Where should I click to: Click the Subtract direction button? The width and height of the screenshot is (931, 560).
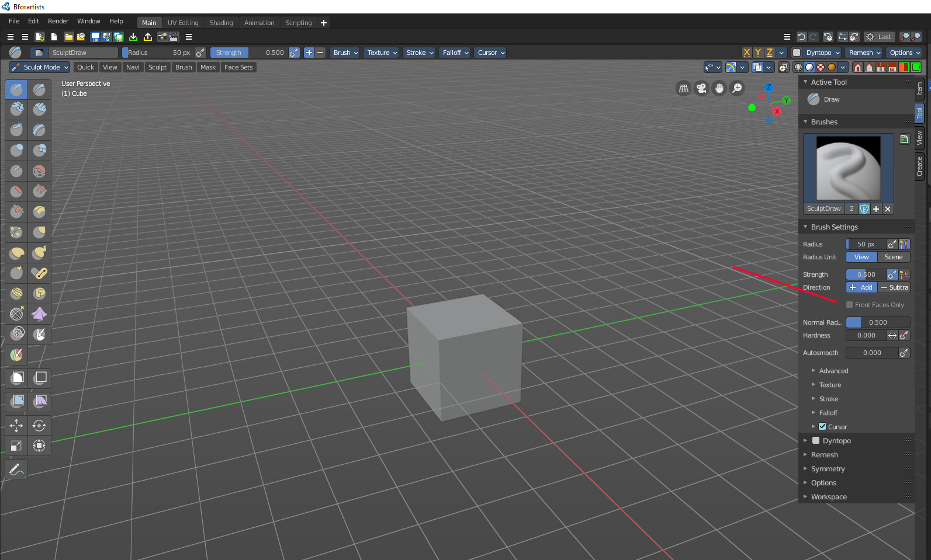pos(894,287)
